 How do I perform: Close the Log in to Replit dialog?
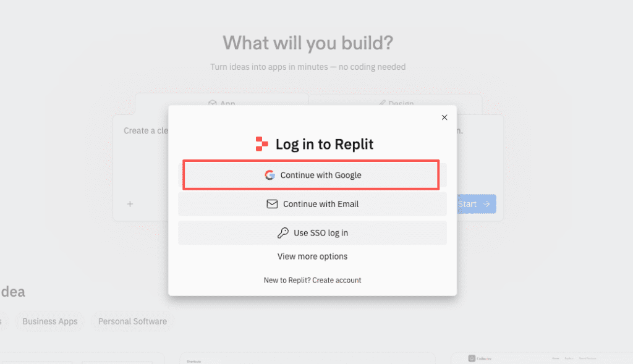click(x=444, y=117)
